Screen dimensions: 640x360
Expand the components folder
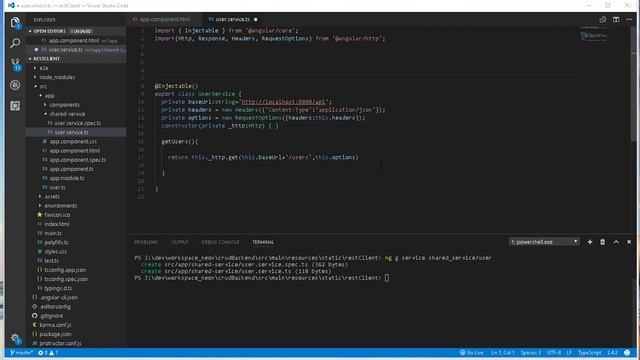pos(64,105)
